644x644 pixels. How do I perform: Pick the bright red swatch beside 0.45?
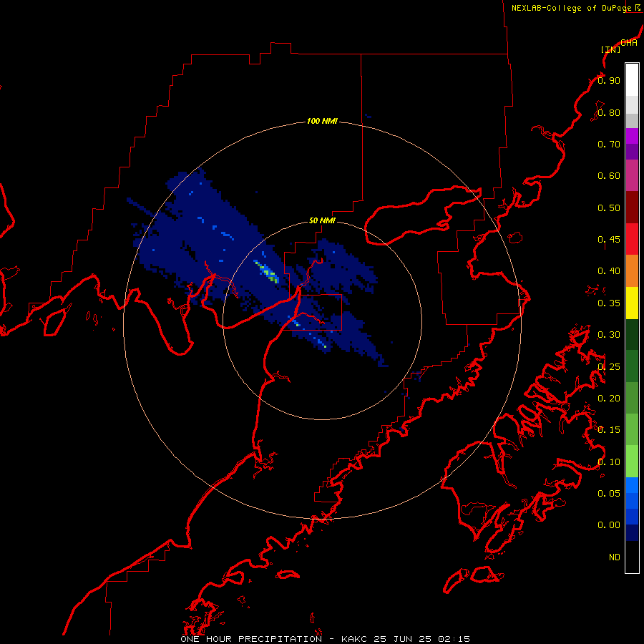pyautogui.click(x=632, y=239)
